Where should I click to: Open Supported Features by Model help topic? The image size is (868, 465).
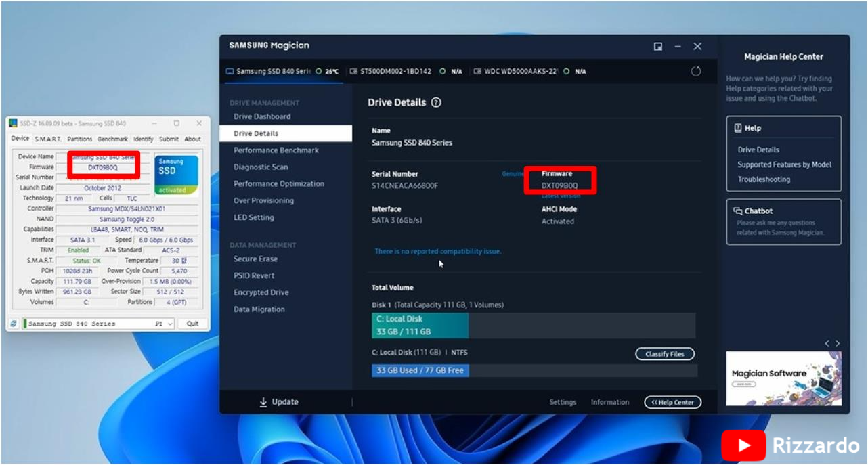point(785,164)
